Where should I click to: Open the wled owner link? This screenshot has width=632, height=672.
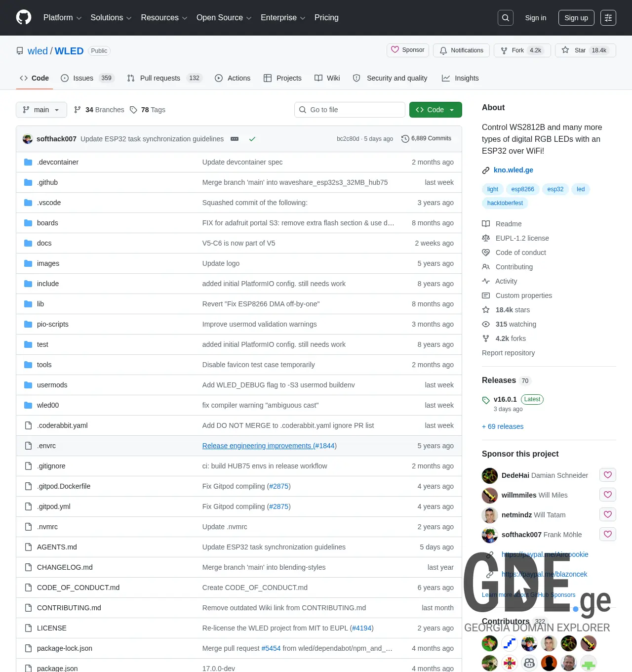coord(38,51)
